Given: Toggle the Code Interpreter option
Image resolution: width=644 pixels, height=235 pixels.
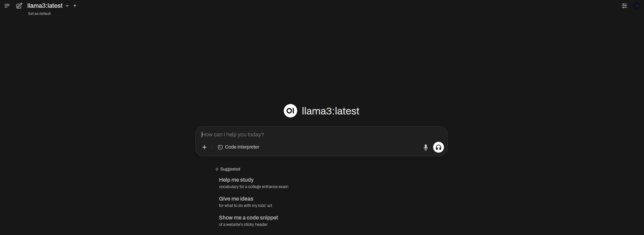Looking at the screenshot, I should (x=239, y=147).
